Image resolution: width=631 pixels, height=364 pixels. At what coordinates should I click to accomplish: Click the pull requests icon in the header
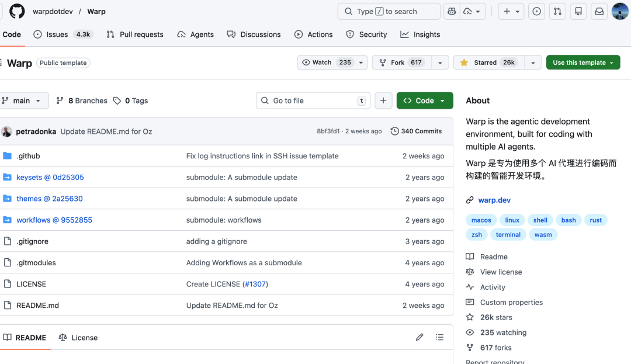point(557,11)
